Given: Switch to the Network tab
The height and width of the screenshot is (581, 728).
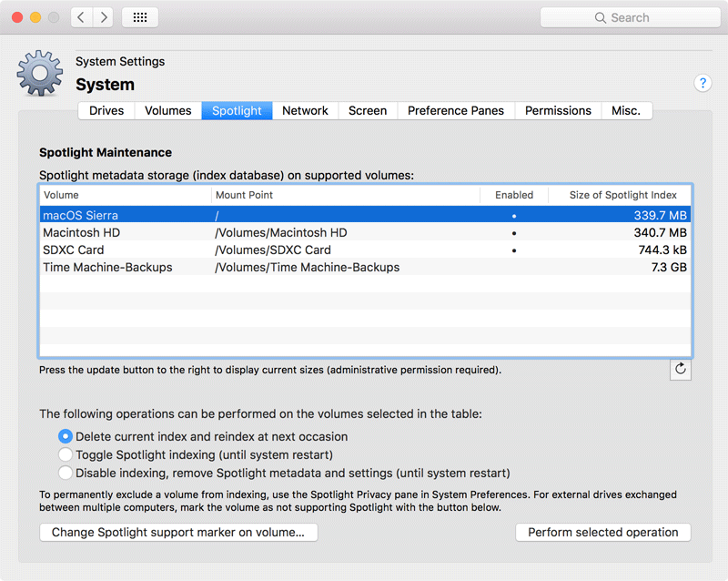Looking at the screenshot, I should point(305,110).
